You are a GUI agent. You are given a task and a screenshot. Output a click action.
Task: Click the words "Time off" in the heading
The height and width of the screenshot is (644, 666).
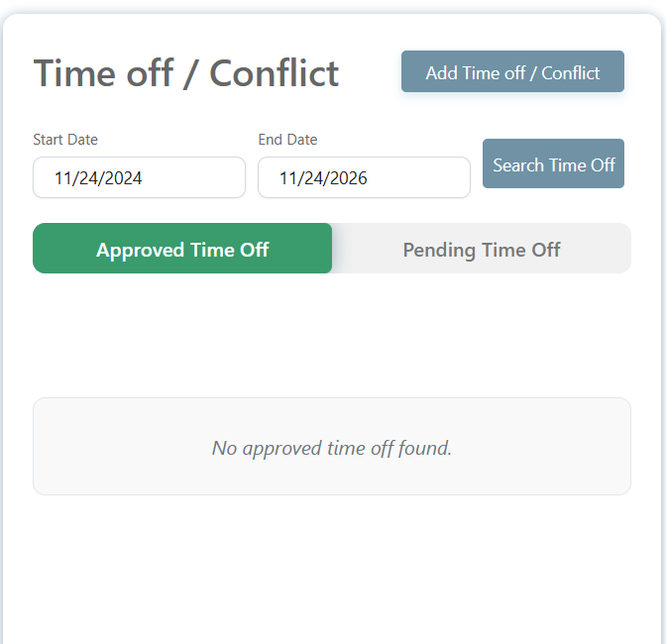pyautogui.click(x=103, y=73)
